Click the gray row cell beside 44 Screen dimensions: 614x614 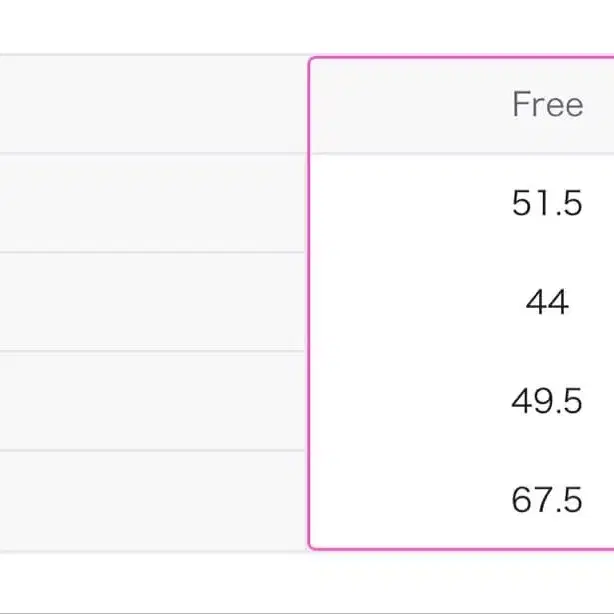pyautogui.click(x=152, y=302)
